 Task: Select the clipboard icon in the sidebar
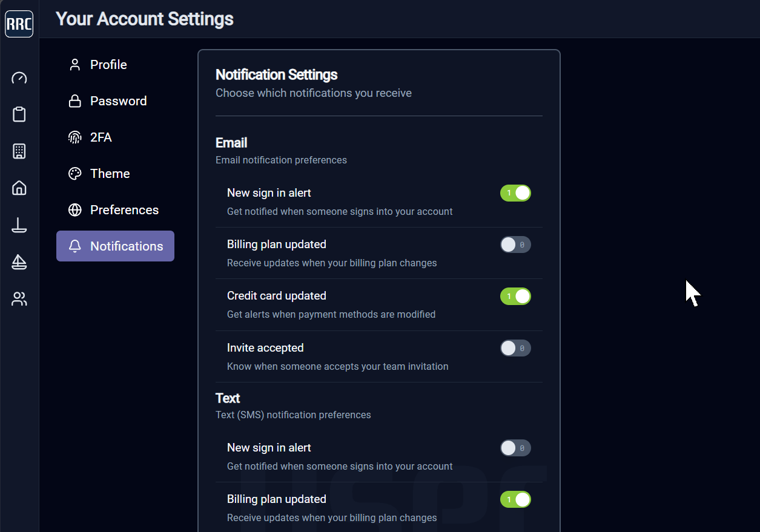(19, 114)
